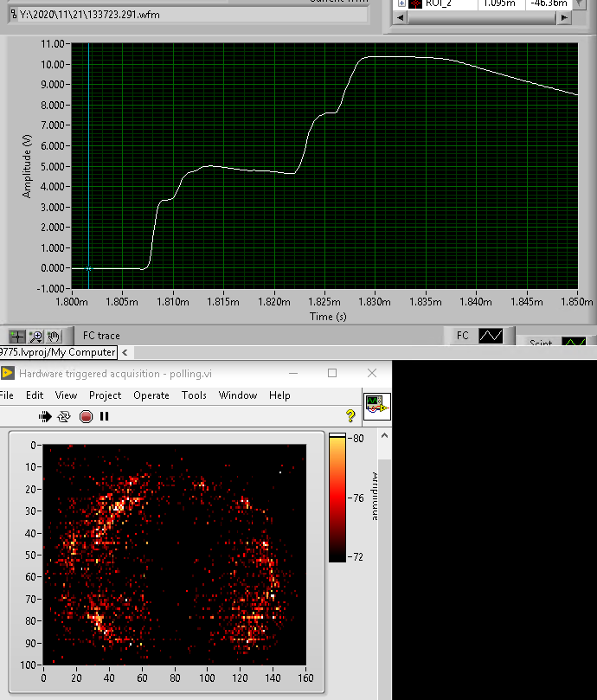Select the graph zoom magnifier tool
Image resolution: width=597 pixels, height=700 pixels.
[x=35, y=336]
